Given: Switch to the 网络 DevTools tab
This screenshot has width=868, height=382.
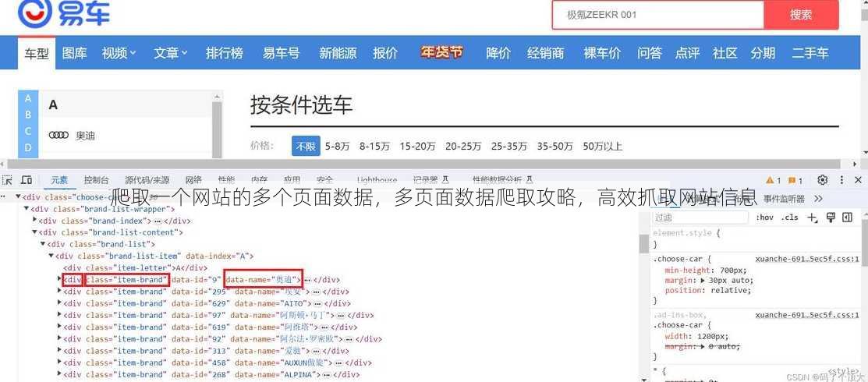Looking at the screenshot, I should tap(193, 180).
